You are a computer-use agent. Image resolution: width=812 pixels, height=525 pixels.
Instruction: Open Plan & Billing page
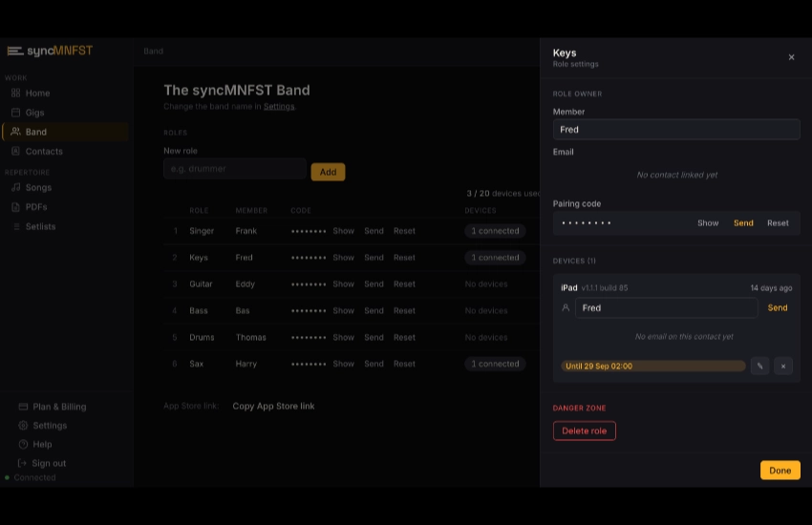59,407
